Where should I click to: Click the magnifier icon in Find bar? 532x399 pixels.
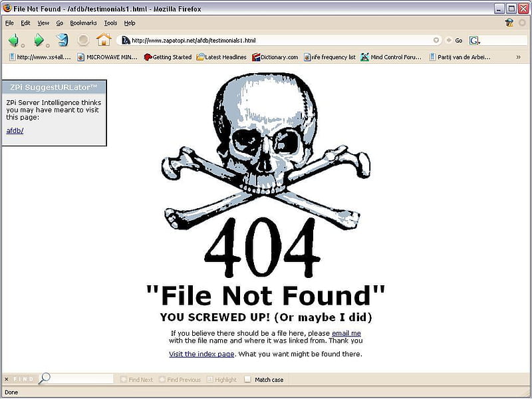point(44,378)
